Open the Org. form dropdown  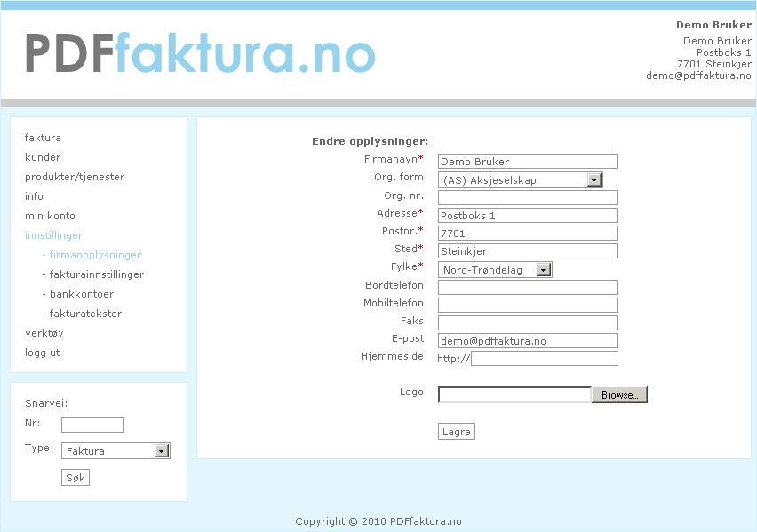coord(520,180)
